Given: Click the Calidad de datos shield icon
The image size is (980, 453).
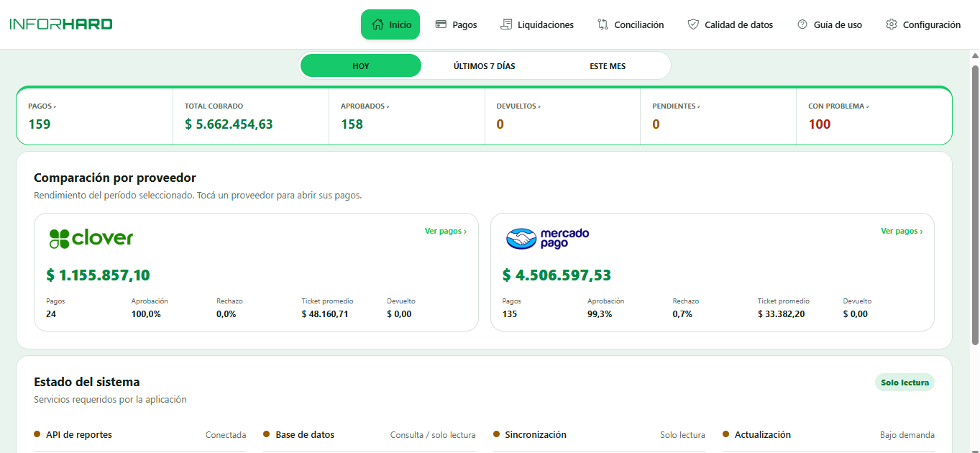Looking at the screenshot, I should tap(693, 24).
